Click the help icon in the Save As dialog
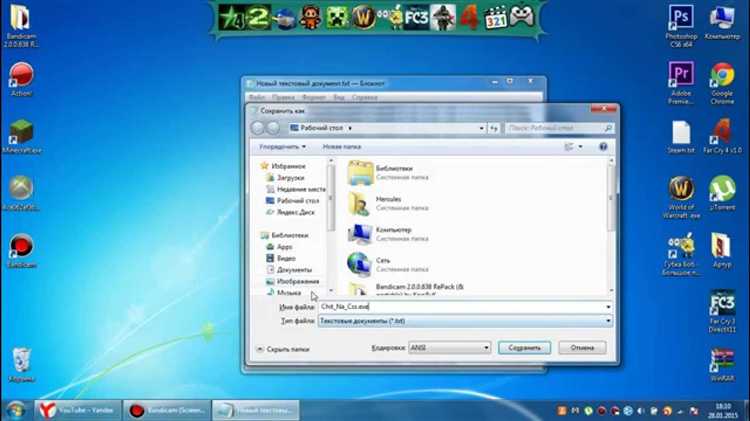Image resolution: width=750 pixels, height=421 pixels. tap(603, 147)
